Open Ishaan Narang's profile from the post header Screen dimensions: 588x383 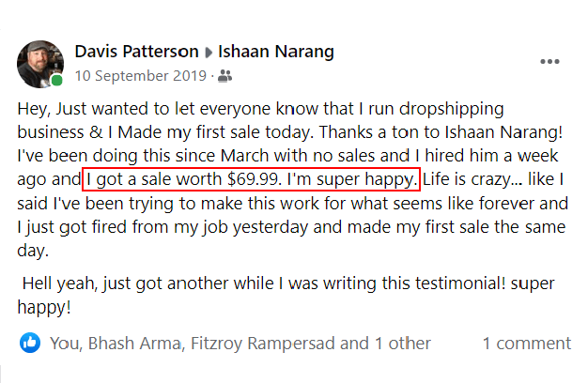(x=276, y=52)
